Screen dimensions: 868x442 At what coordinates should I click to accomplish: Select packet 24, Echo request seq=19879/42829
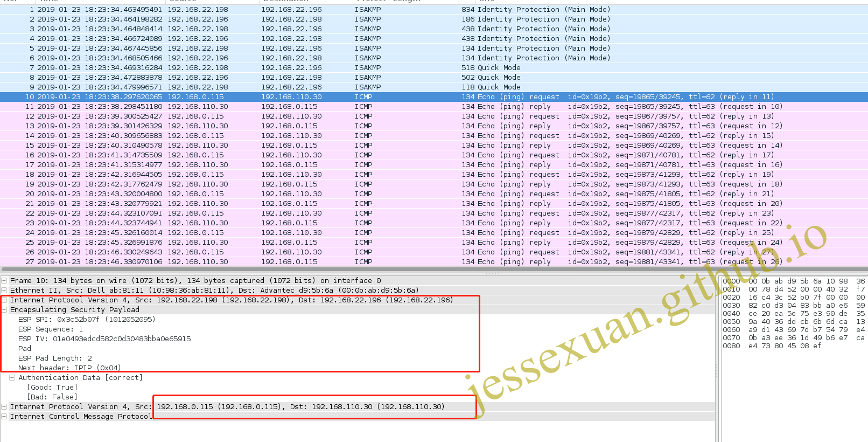click(x=434, y=232)
